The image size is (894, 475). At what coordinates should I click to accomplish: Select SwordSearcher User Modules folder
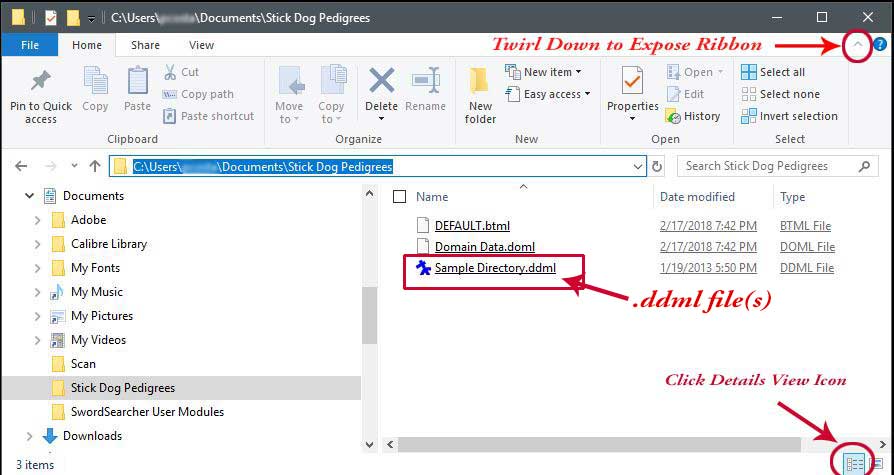click(147, 412)
